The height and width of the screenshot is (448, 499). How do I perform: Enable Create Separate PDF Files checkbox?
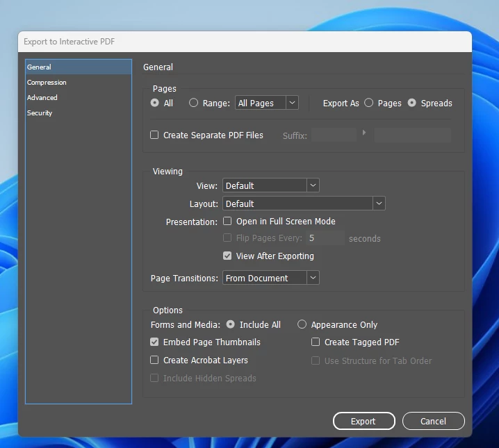point(154,135)
